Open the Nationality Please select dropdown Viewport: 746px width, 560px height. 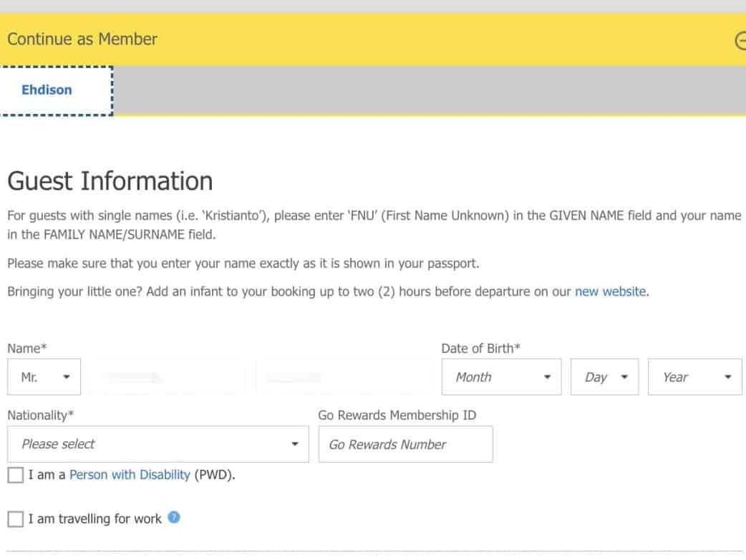(158, 444)
